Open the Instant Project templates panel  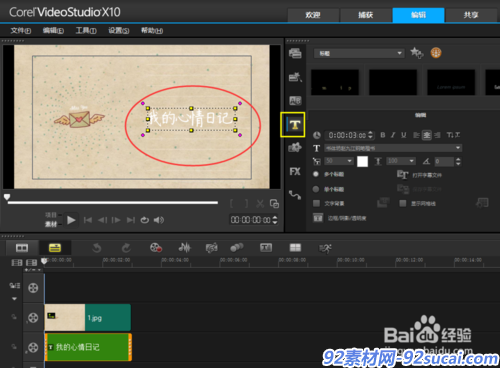295,77
